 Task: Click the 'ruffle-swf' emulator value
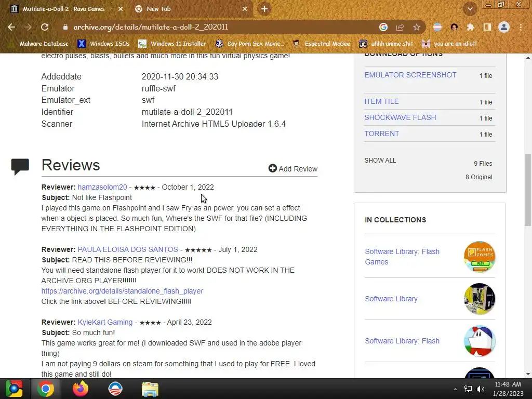[159, 88]
